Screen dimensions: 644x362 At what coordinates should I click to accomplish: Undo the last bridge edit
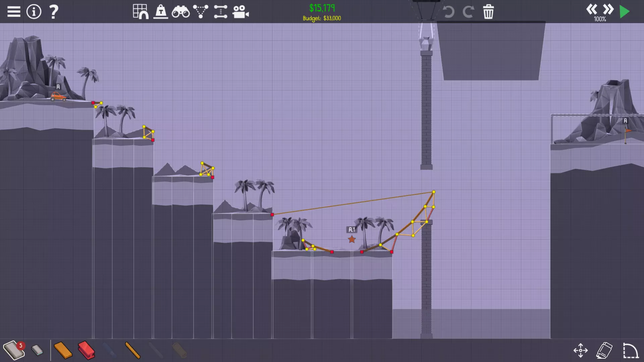[x=448, y=12]
